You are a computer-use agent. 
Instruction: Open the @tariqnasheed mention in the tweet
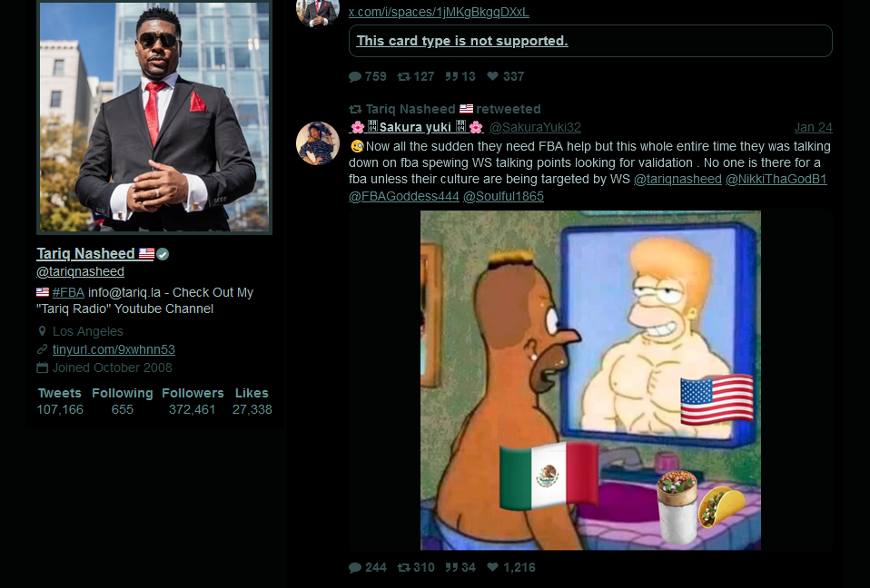(677, 179)
